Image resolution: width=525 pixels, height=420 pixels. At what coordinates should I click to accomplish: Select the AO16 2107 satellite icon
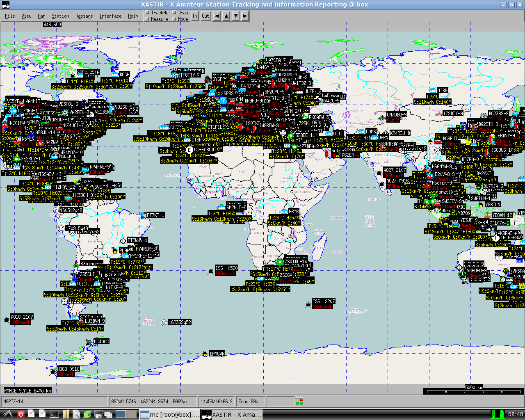6,320
